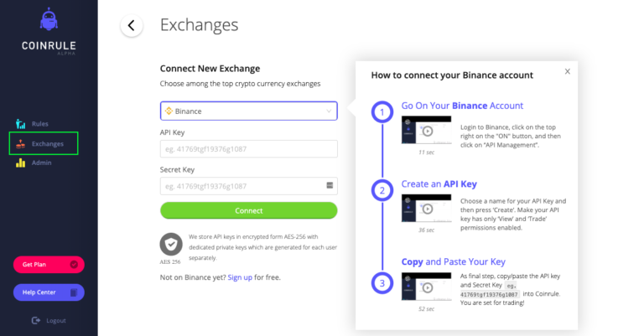This screenshot has width=644, height=336.
Task: Close the Binance how-to panel
Action: point(567,71)
